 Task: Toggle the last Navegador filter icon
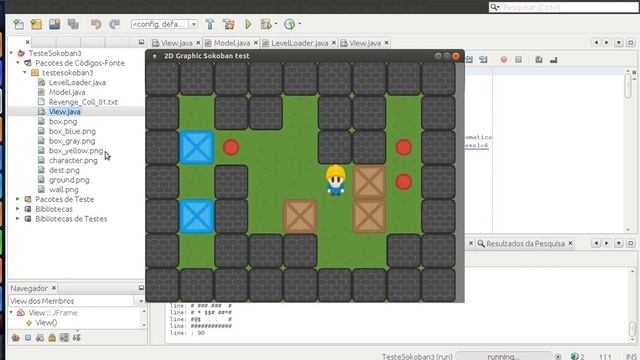click(77, 338)
